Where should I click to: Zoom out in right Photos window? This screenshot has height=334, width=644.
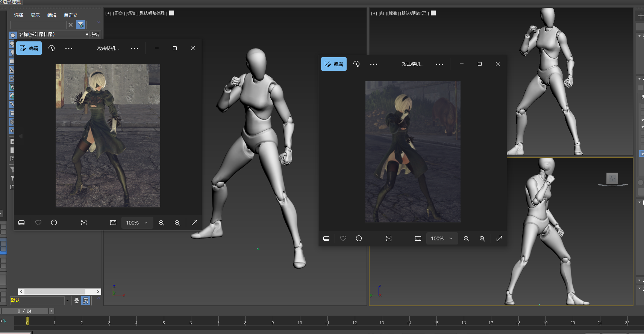point(467,238)
